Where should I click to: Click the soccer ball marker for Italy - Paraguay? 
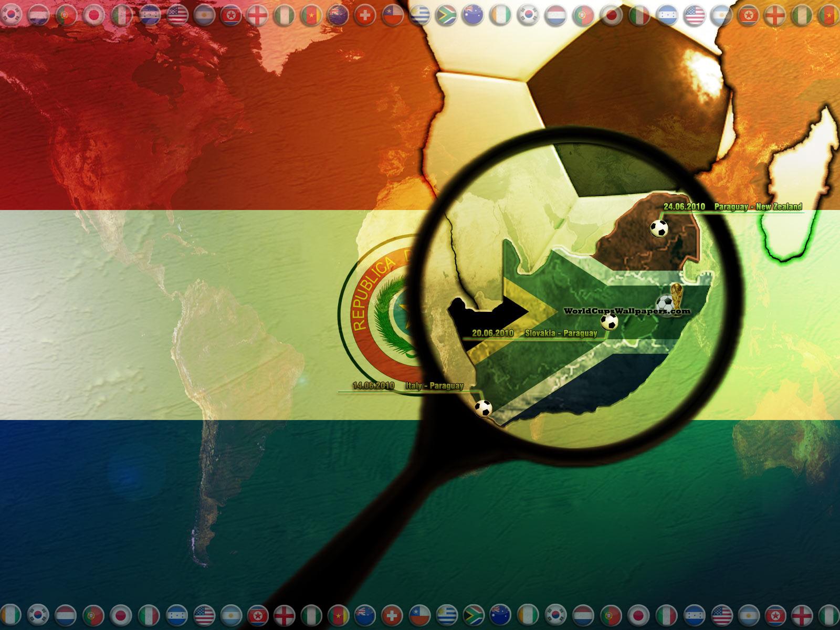click(484, 408)
